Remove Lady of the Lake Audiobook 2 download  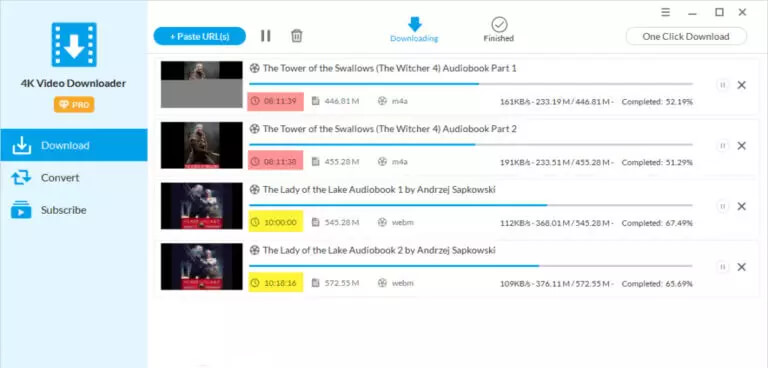click(x=742, y=267)
